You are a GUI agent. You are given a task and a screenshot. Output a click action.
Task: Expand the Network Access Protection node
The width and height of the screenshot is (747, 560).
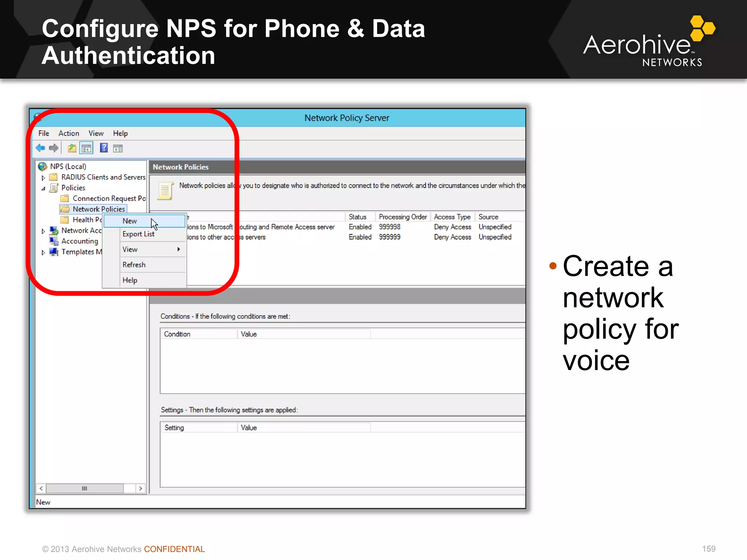click(x=43, y=231)
